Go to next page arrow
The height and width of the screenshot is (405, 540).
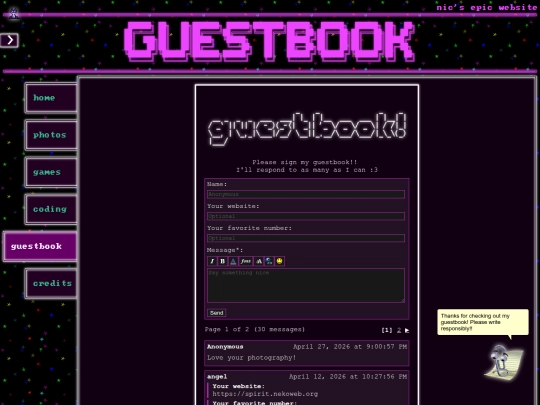[x=407, y=330]
